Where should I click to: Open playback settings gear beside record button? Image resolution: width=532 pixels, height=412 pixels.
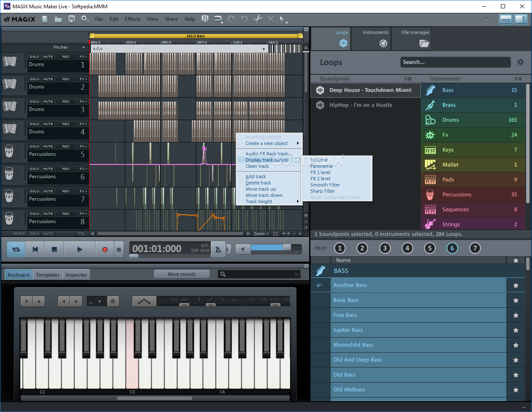click(x=119, y=250)
